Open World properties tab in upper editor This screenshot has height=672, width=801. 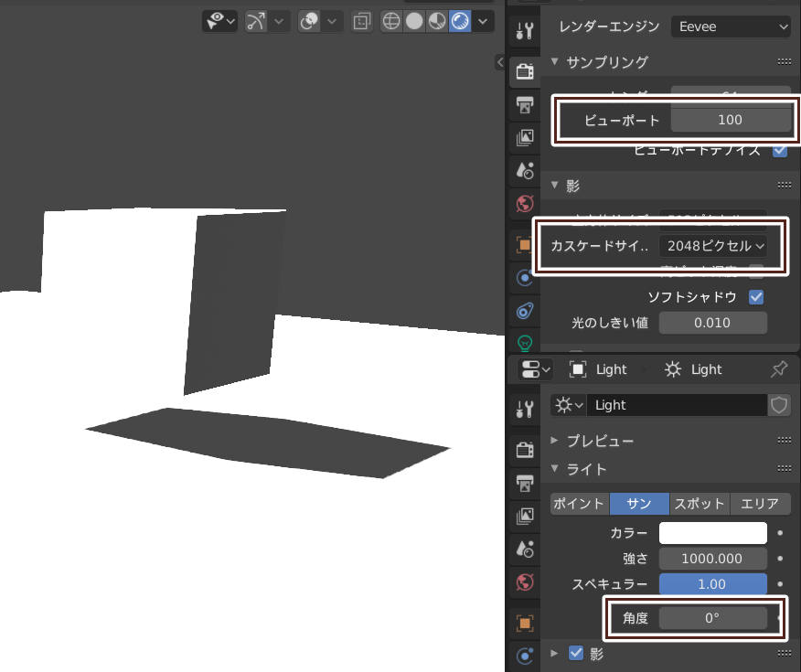525,204
